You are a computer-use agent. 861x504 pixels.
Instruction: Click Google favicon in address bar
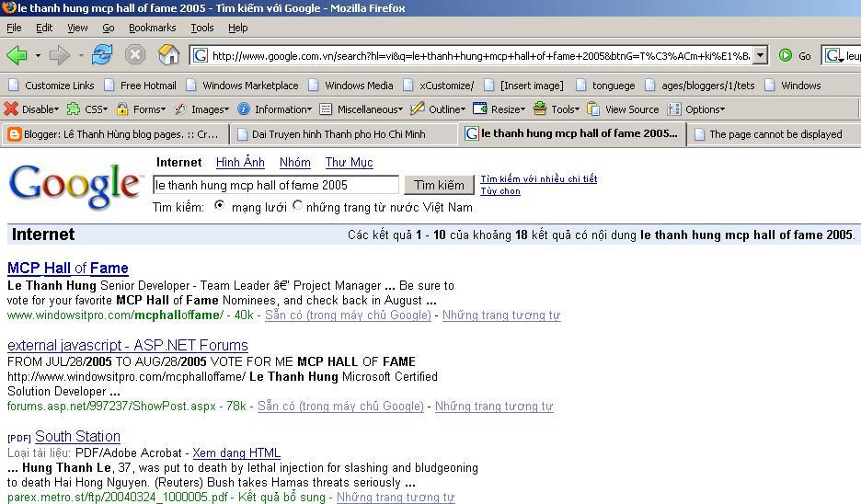[x=201, y=55]
